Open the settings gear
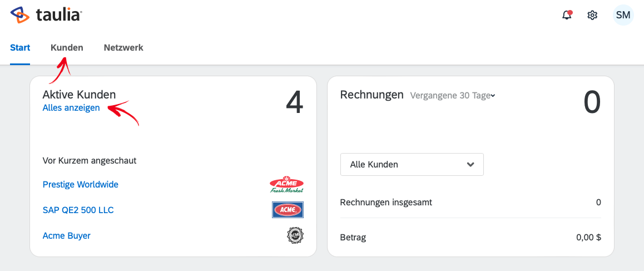Screen dimensions: 644x271 coord(592,15)
